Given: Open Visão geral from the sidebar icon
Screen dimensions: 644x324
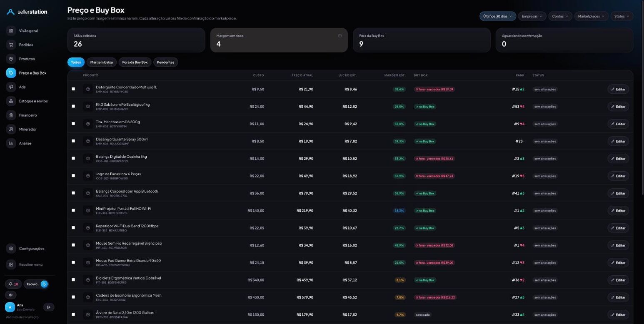Looking at the screenshot, I should coord(11,31).
